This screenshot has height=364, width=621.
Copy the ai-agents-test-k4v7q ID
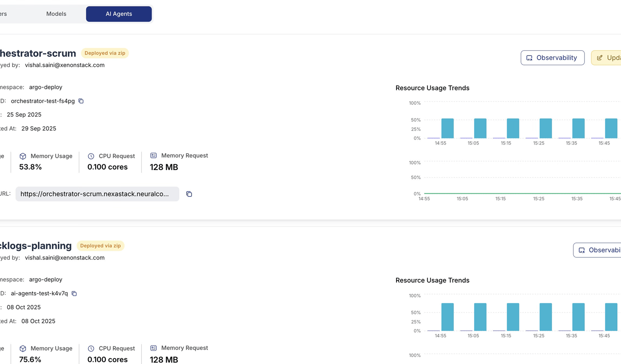coord(74,294)
